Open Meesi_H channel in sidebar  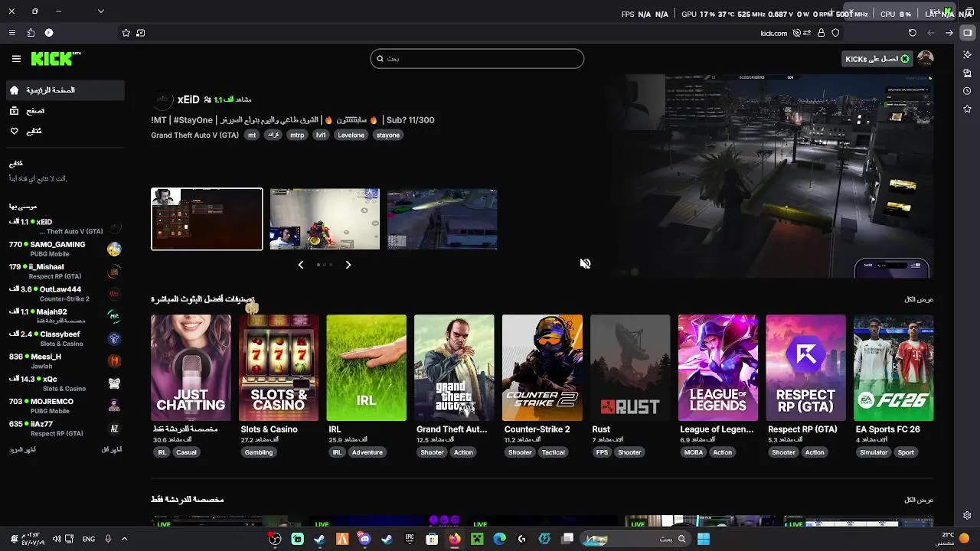[65, 361]
